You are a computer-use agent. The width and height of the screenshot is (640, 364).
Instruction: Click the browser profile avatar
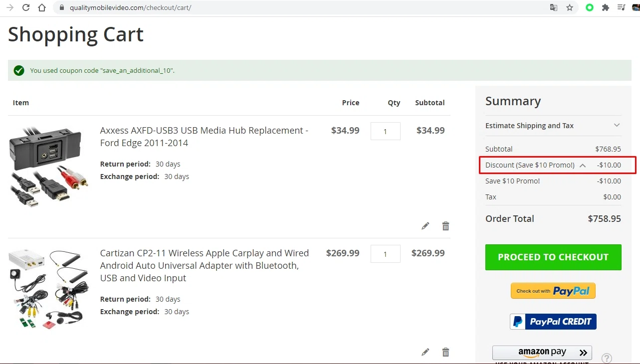point(636,7)
